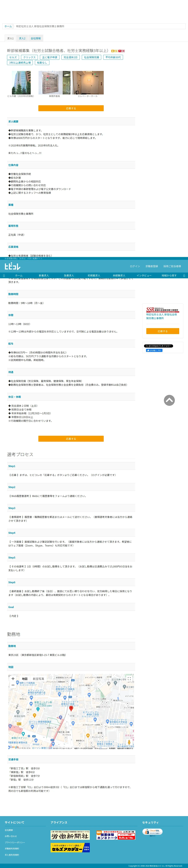The width and height of the screenshot is (188, 868).
Task: View the elevator hall photo
Action: (x=88, y=83)
